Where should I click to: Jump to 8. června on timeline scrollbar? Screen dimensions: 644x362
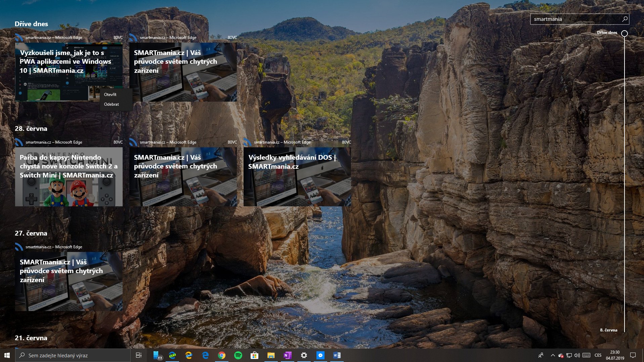pos(608,330)
